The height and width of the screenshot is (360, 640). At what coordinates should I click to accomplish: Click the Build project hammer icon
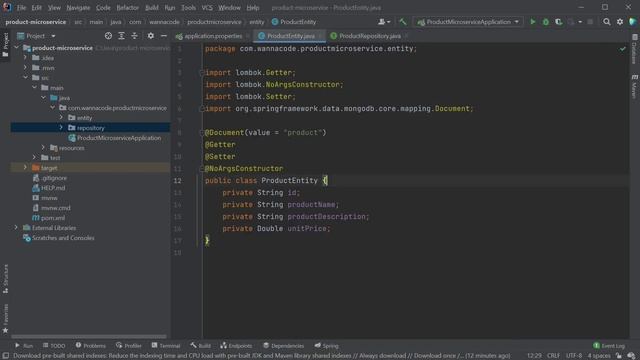[403, 22]
